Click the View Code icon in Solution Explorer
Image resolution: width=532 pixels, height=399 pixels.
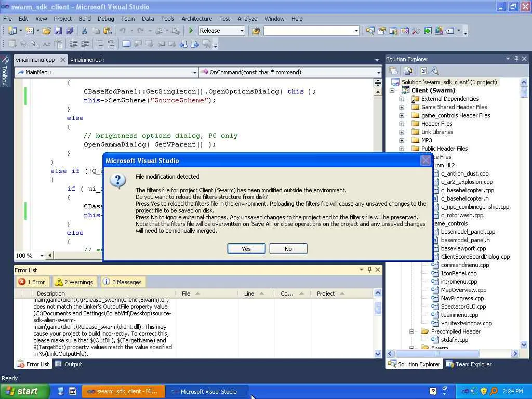click(x=423, y=71)
